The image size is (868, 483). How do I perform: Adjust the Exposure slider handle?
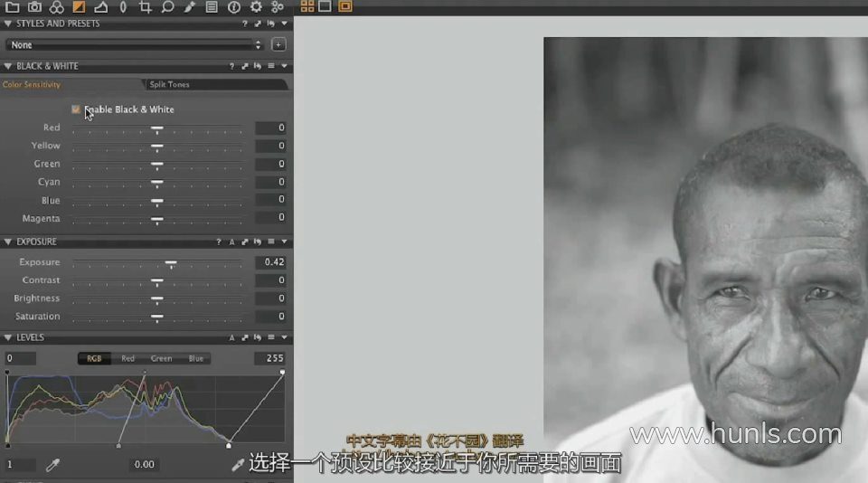point(171,263)
